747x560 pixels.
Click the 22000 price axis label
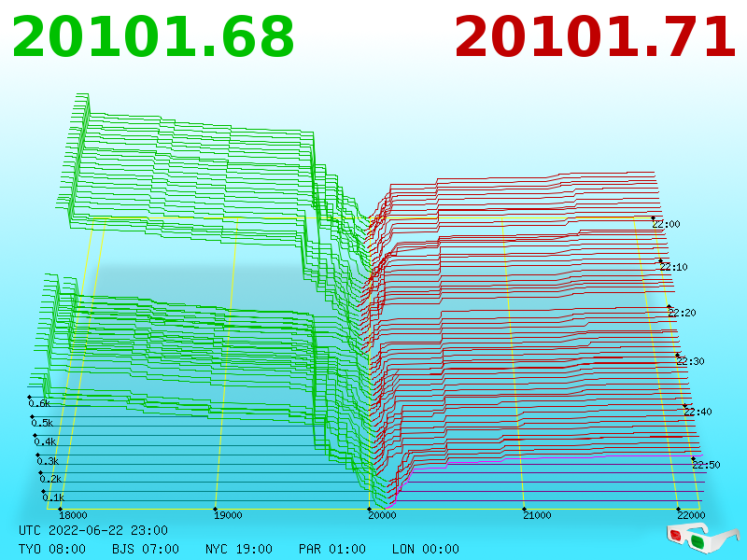pyautogui.click(x=691, y=515)
